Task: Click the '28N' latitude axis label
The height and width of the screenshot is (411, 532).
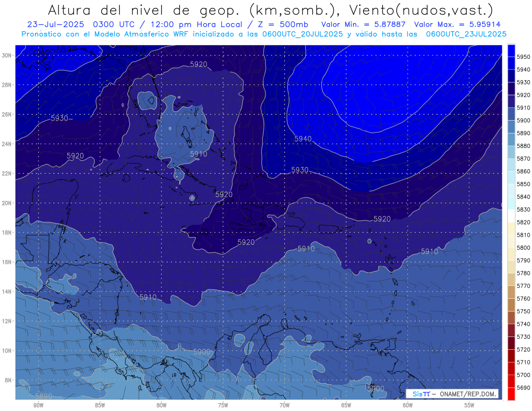Action: 8,85
